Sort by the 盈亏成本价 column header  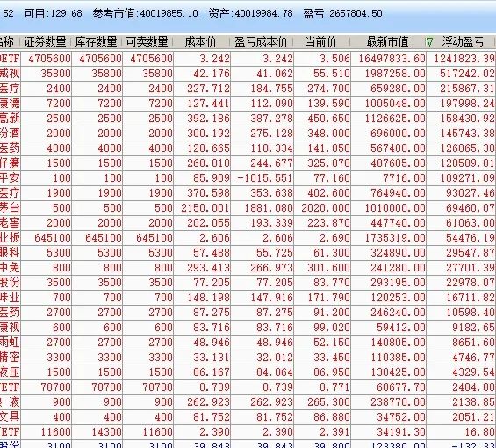click(261, 42)
